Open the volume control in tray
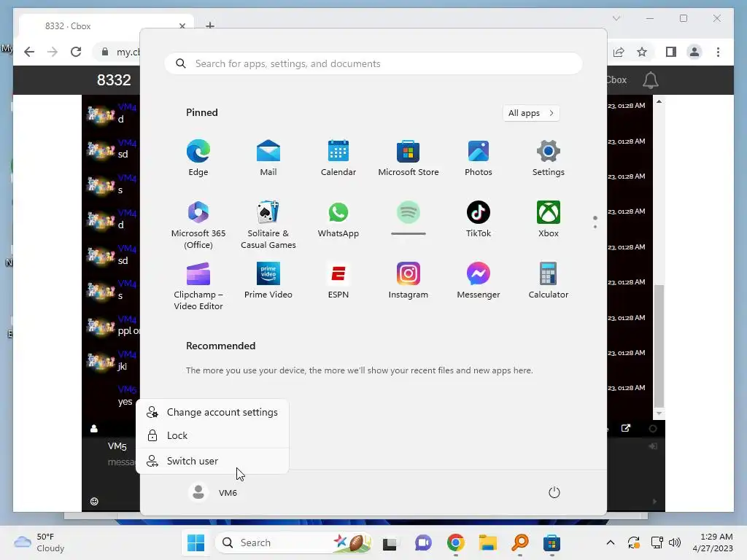This screenshot has width=747, height=560. pos(675,542)
